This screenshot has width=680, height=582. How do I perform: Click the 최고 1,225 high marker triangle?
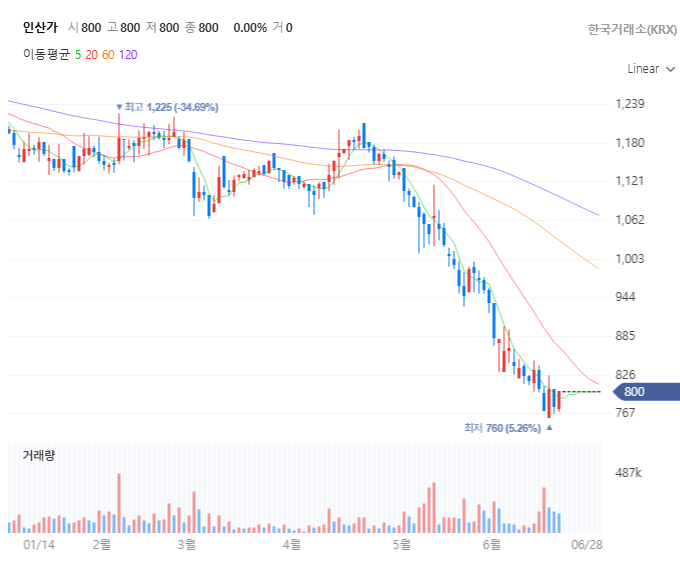[x=119, y=107]
